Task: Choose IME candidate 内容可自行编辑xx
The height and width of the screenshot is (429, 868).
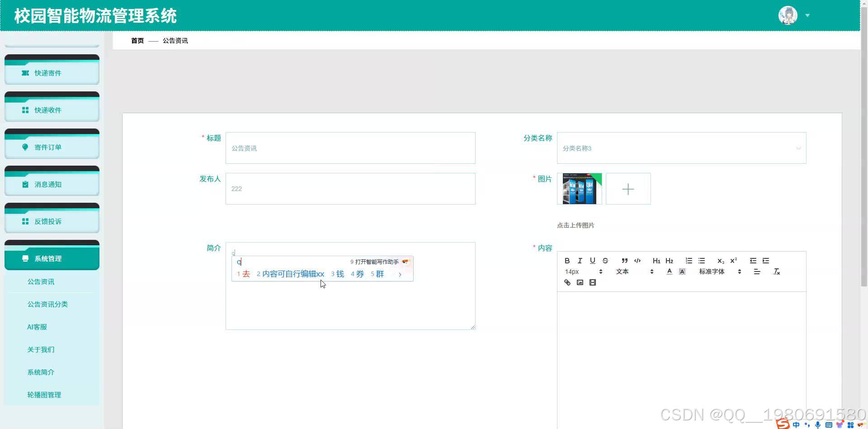Action: [x=291, y=274]
